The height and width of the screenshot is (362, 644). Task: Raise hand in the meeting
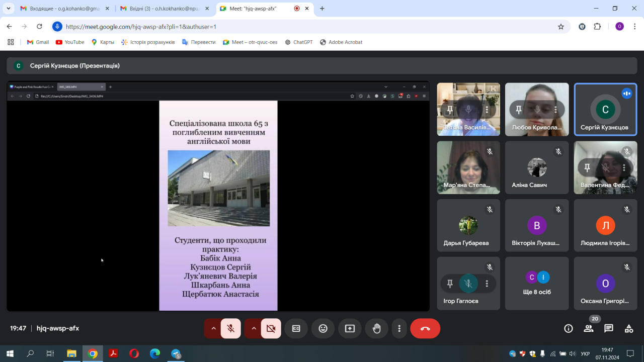[x=376, y=328]
